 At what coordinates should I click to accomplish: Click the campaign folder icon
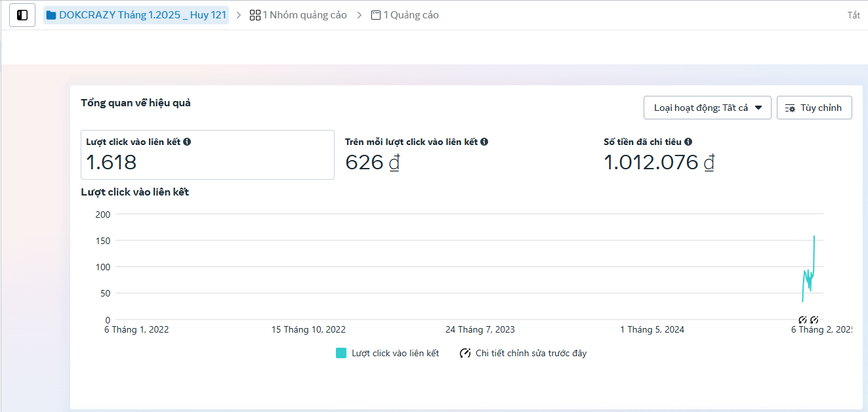coord(51,15)
